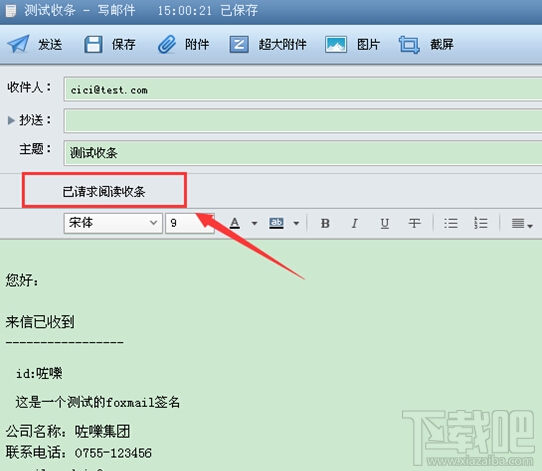Screen dimensions: 542x471
Task: Expand the 抄送 row disclosure triangle
Action: click(11, 120)
